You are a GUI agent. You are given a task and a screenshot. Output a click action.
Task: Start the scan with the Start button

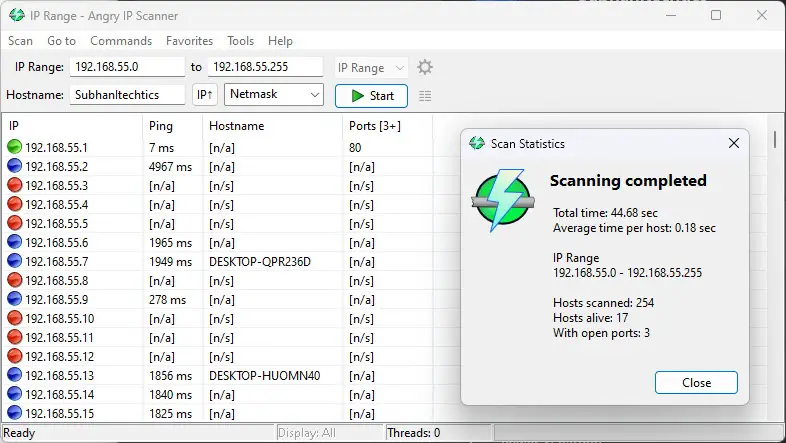[x=371, y=96]
